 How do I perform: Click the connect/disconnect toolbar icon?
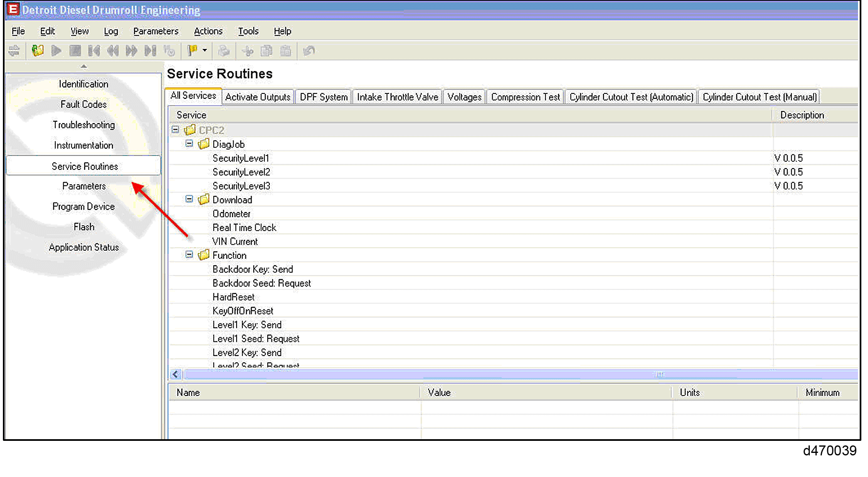coord(14,51)
